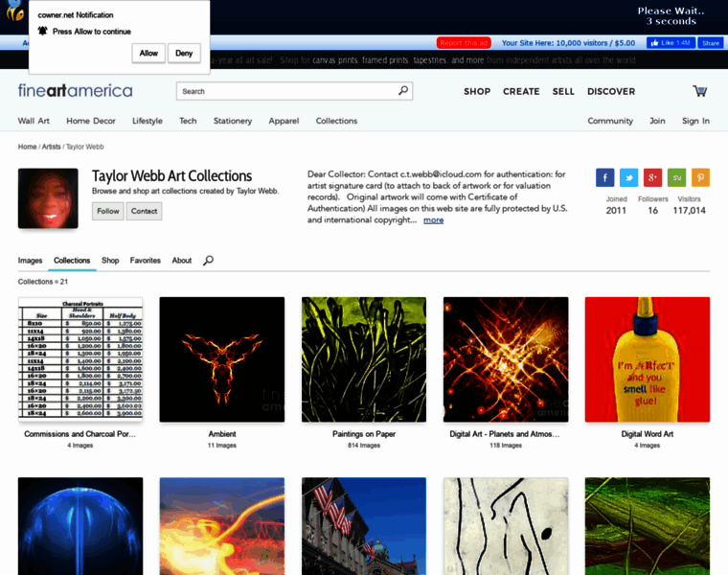Open the Apparel category

[x=284, y=121]
